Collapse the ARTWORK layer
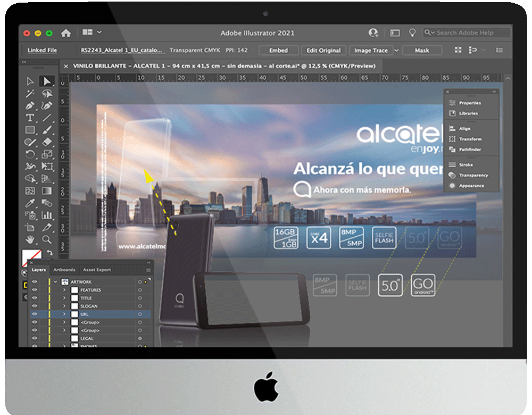Viewport: 532px width, 415px height. 56,281
